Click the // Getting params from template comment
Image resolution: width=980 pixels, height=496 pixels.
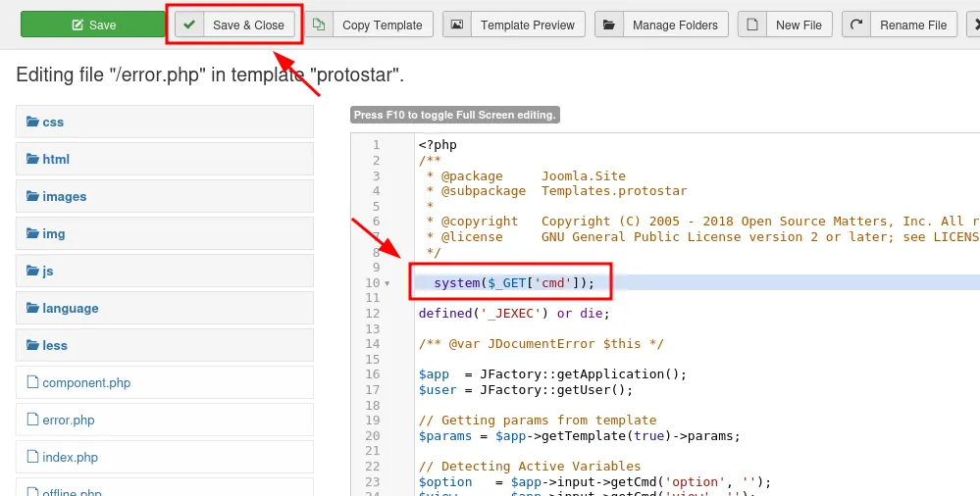(x=538, y=421)
